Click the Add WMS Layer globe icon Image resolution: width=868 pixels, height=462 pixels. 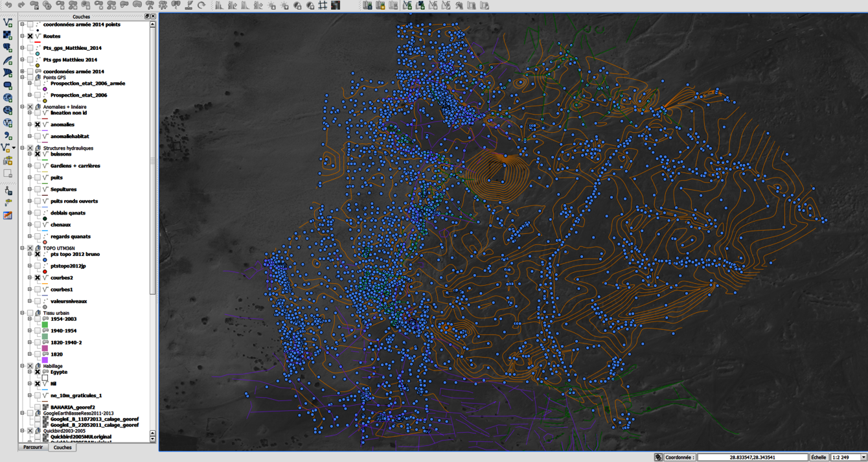(8, 98)
